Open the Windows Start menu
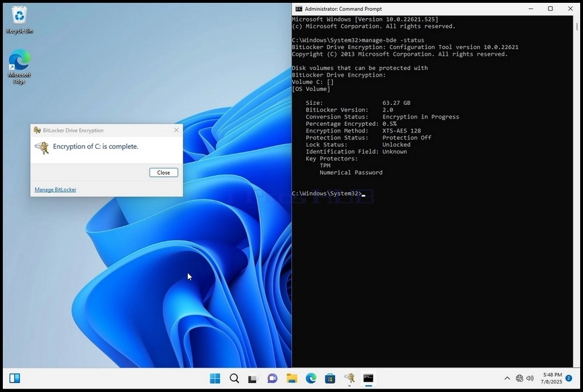 (x=215, y=378)
